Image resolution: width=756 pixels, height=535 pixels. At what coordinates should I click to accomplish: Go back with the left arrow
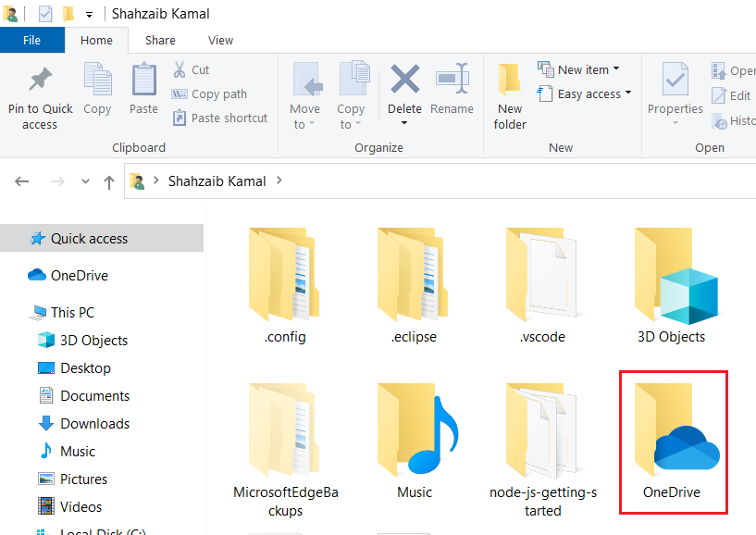click(x=21, y=181)
